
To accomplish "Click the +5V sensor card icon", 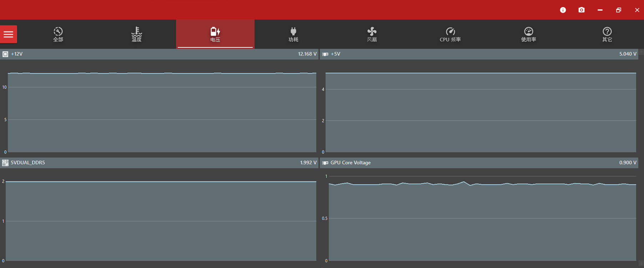I will [325, 54].
